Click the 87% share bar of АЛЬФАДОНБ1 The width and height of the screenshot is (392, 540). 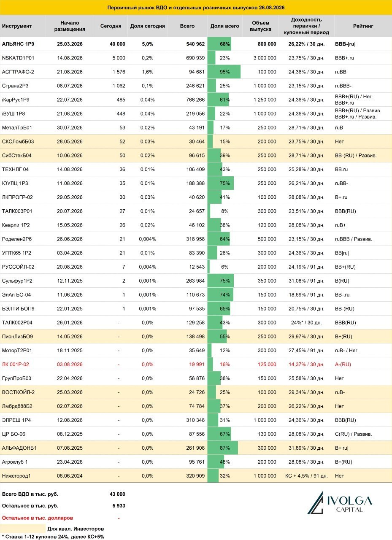tap(223, 448)
